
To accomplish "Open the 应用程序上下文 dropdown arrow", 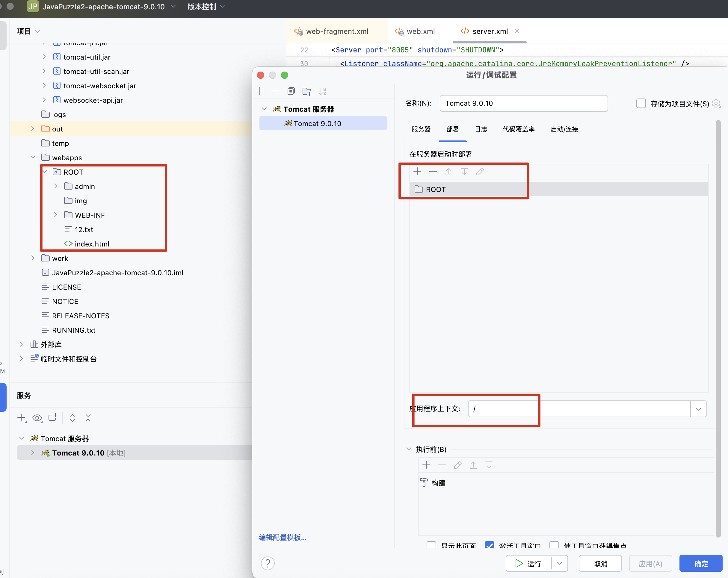I will point(698,409).
